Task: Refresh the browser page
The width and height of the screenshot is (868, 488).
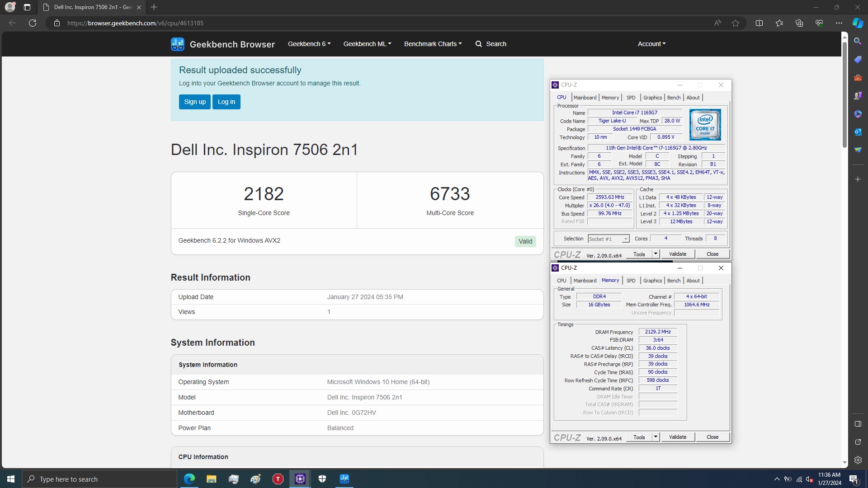Action: click(33, 23)
